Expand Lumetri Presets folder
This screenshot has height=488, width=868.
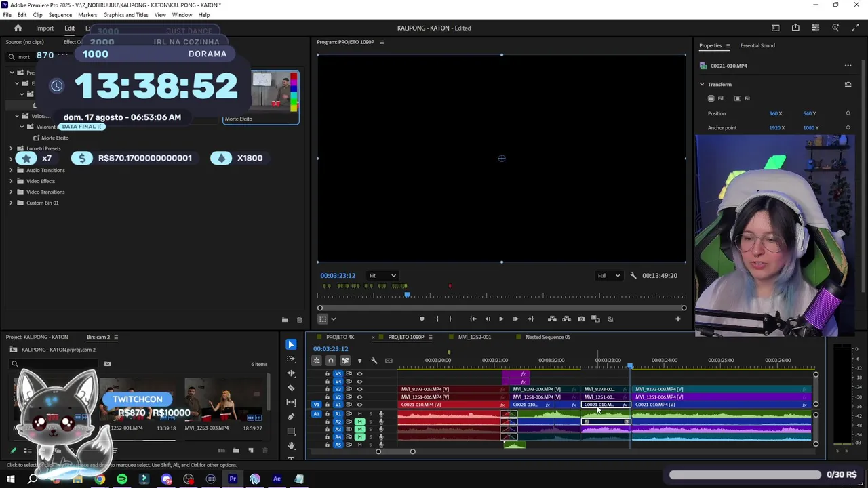(x=11, y=148)
